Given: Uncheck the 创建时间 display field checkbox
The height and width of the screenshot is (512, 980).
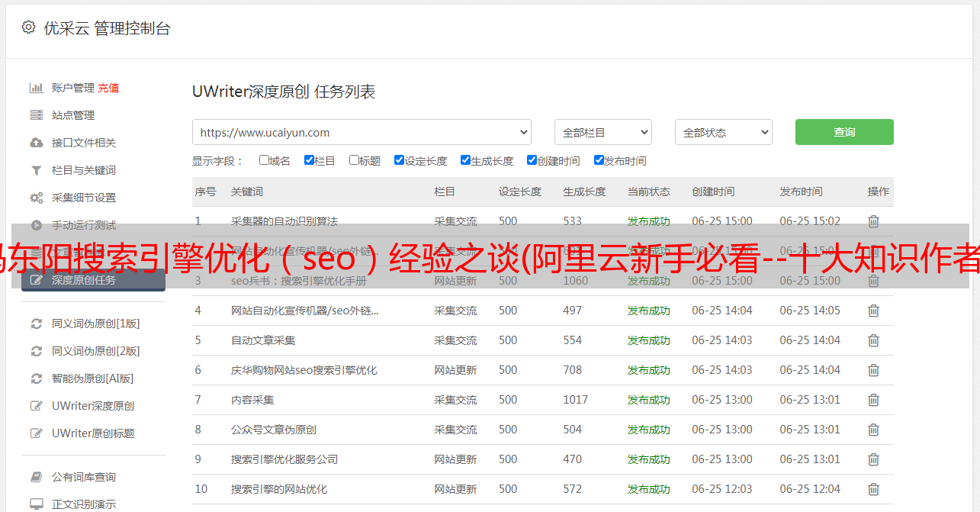Looking at the screenshot, I should (532, 160).
